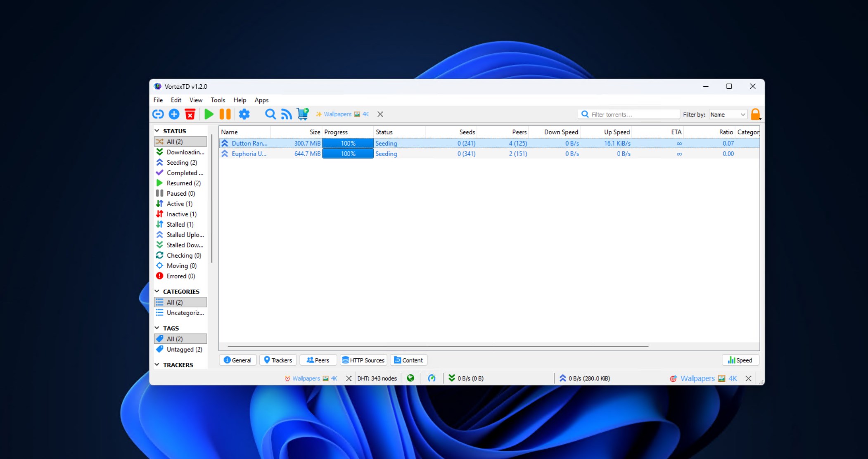Open the RSS feed reader icon
The width and height of the screenshot is (868, 459).
click(286, 114)
